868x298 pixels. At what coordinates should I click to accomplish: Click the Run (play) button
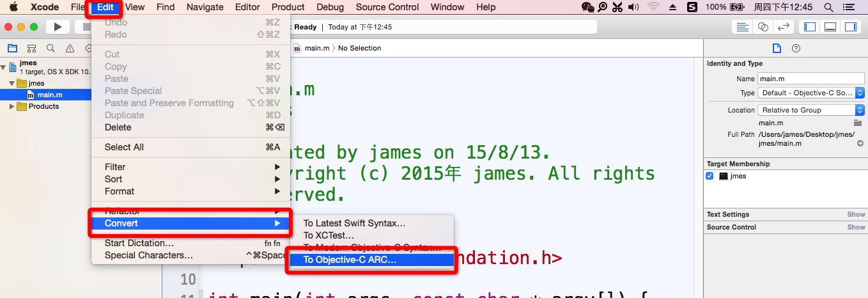pyautogui.click(x=58, y=27)
